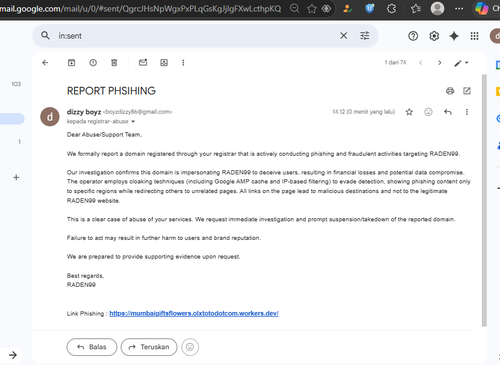
Task: Reply using the arrow icon in the header
Action: (448, 112)
